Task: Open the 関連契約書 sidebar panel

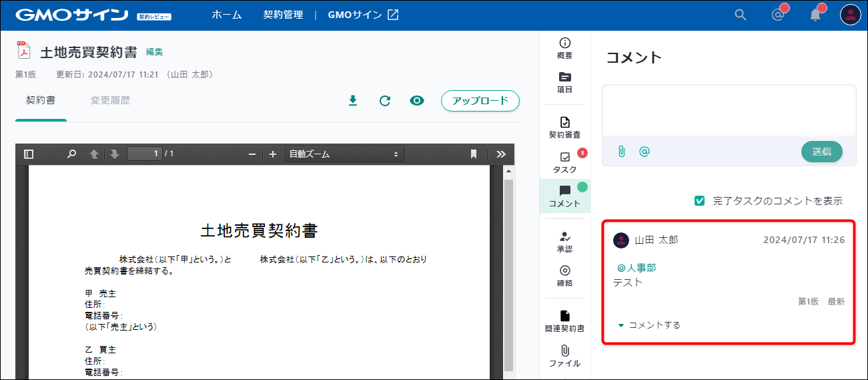Action: [564, 321]
